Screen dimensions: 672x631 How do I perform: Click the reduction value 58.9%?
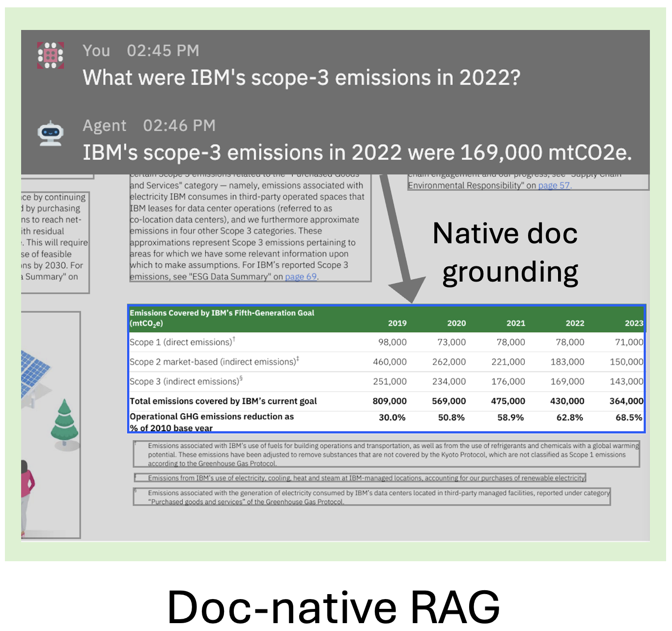click(x=511, y=418)
